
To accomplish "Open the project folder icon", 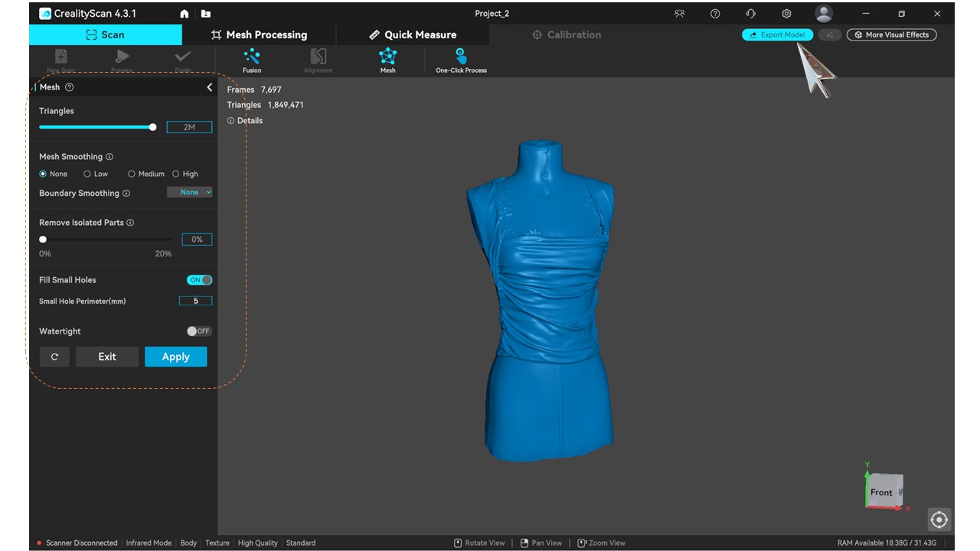I will (x=205, y=14).
